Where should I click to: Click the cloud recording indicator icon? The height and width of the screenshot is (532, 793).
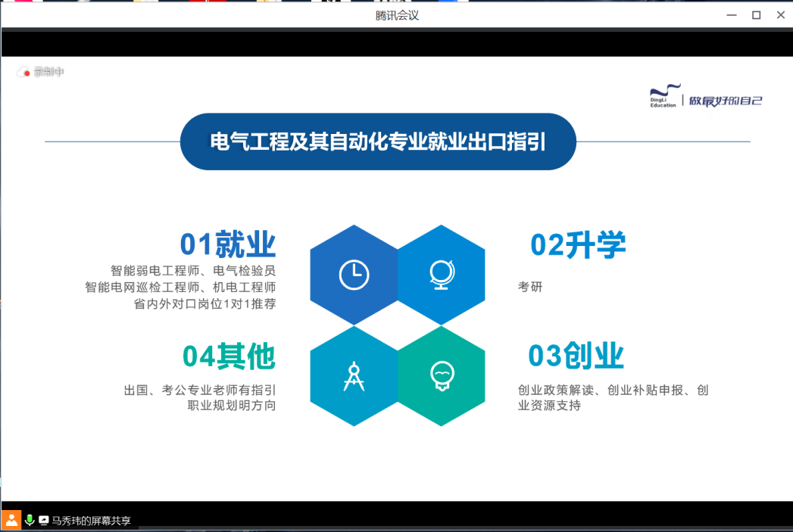pos(23,73)
